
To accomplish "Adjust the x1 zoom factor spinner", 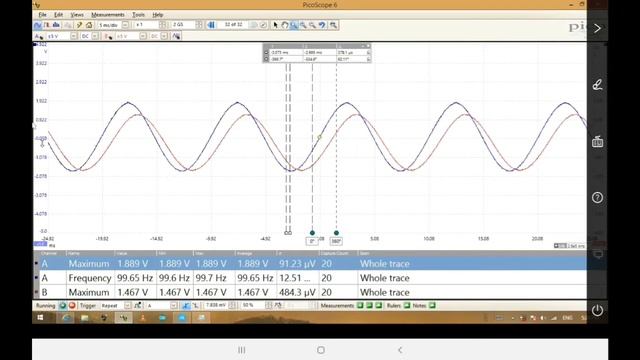I will pyautogui.click(x=162, y=25).
